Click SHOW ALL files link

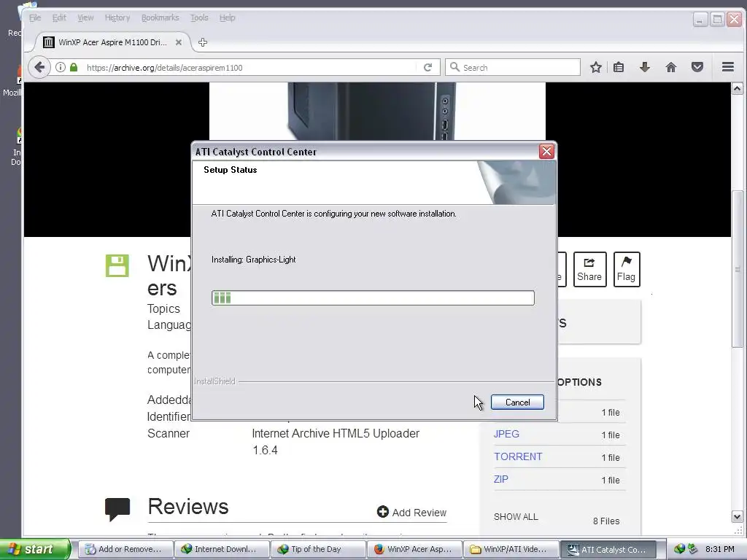pos(516,517)
